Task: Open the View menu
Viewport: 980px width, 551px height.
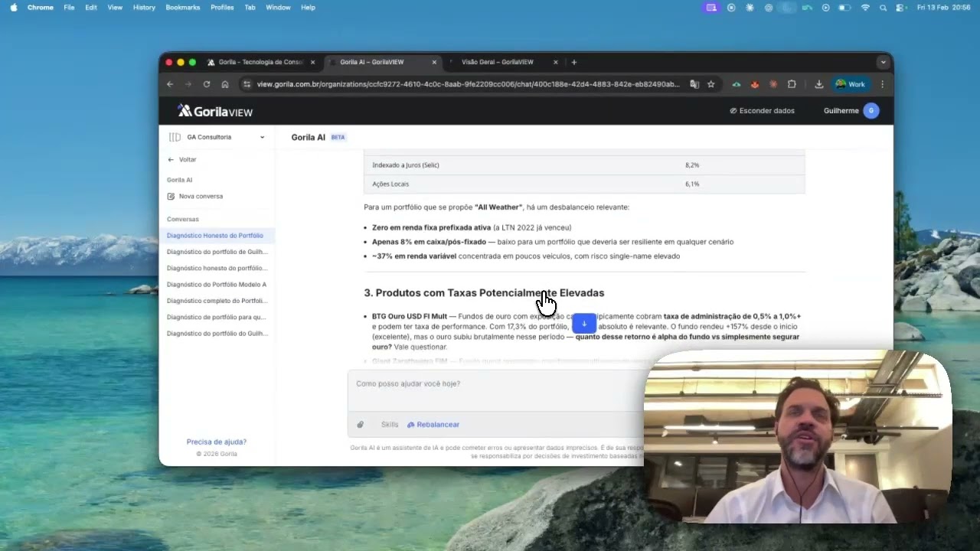Action: [115, 8]
